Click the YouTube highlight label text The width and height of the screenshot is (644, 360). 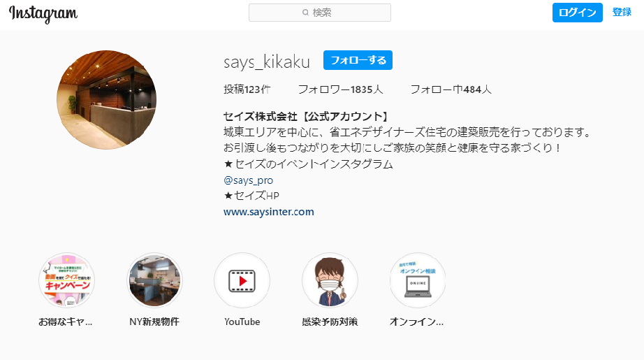coord(242,322)
